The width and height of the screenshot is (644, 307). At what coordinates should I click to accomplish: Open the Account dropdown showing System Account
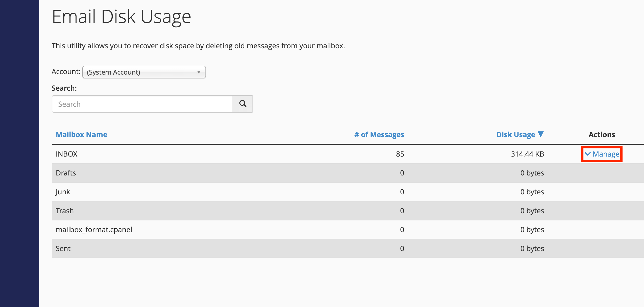click(x=144, y=72)
